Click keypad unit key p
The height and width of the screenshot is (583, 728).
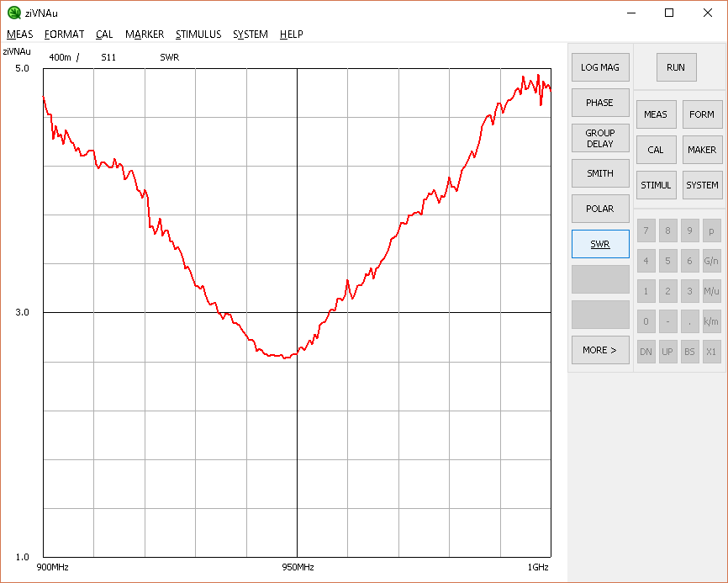click(712, 231)
